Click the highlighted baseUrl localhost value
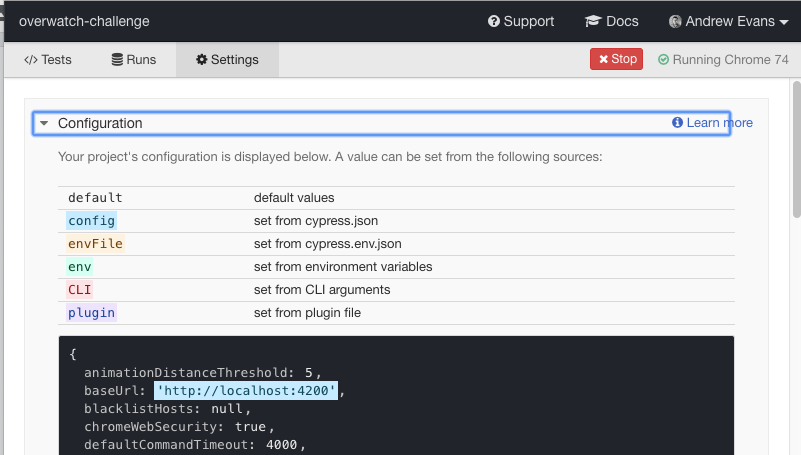Image resolution: width=801 pixels, height=455 pixels. click(248, 391)
